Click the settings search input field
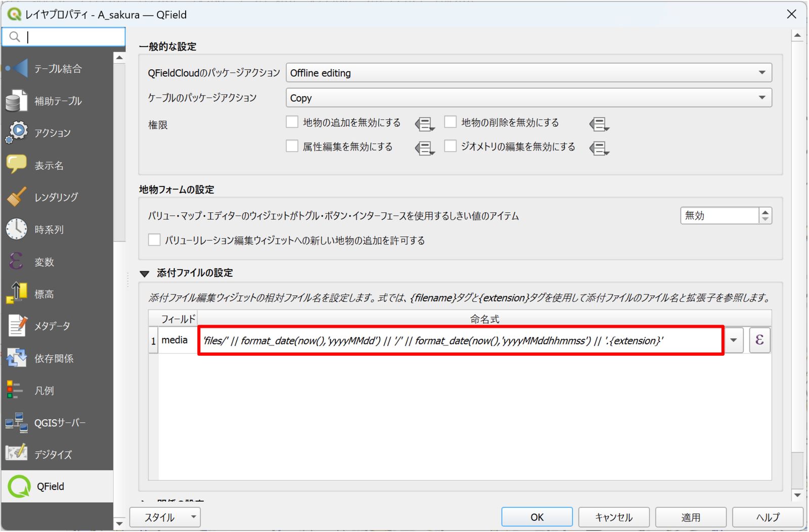The height and width of the screenshot is (532, 809). coord(64,37)
